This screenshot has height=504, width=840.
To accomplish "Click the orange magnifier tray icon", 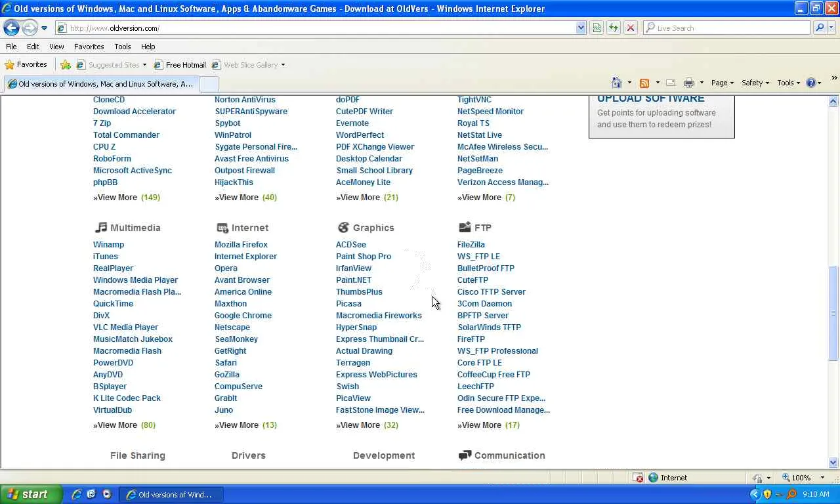I will (791, 494).
